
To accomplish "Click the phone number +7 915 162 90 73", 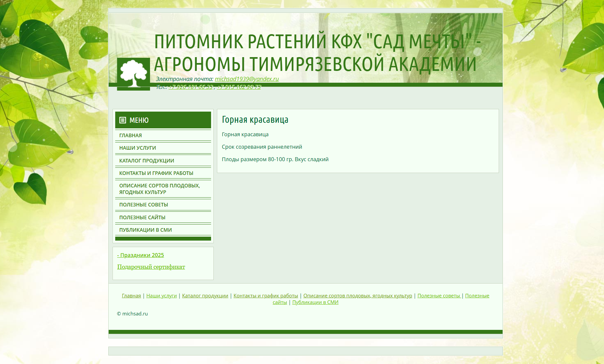I will click(239, 87).
